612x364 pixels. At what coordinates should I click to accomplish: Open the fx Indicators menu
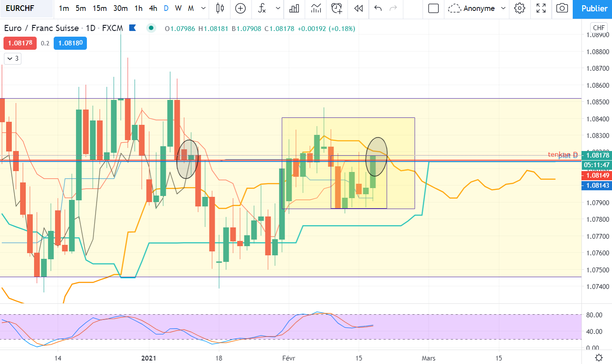[x=262, y=8]
